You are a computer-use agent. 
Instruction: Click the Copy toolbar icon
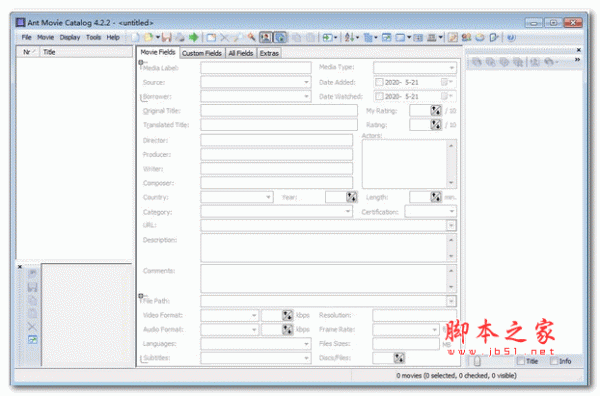click(297, 37)
